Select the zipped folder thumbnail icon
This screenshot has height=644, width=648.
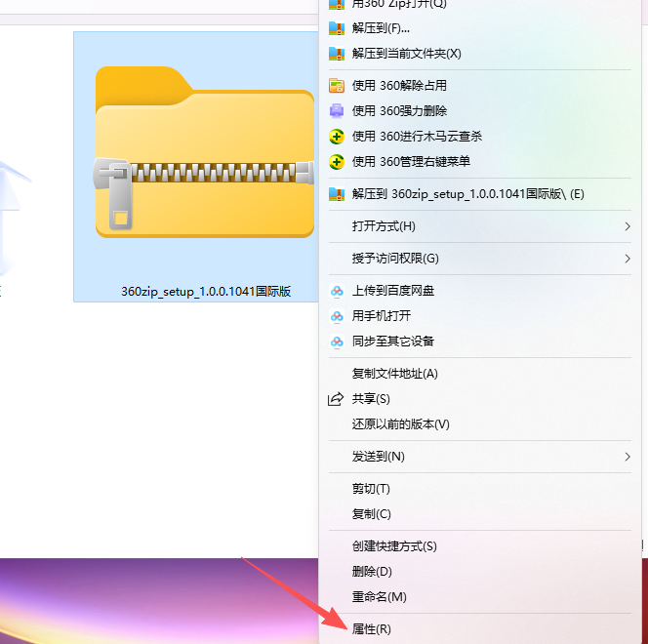coord(204,152)
